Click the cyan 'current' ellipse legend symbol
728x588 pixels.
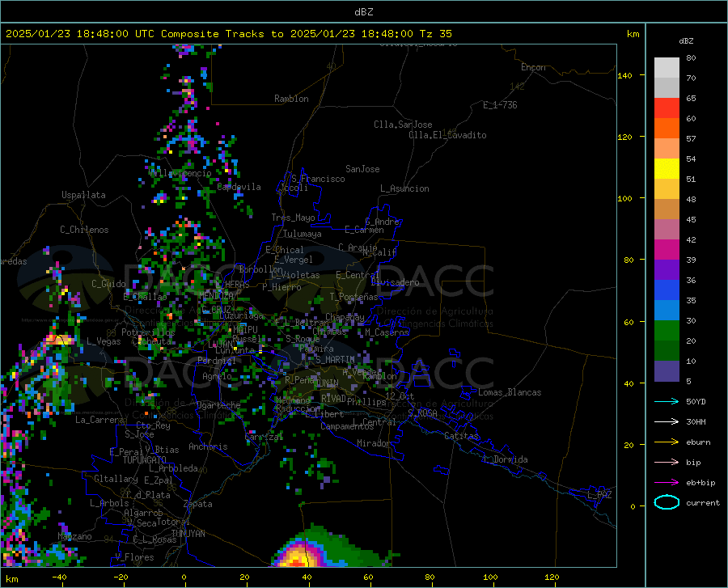667,502
